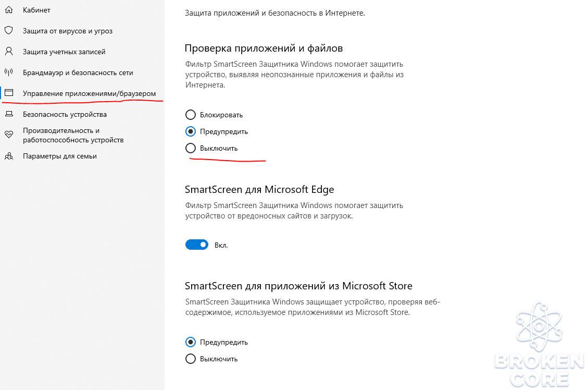Open Брандмауэр и безопасность сети
Image resolution: width=588 pixels, height=390 pixels.
tap(78, 72)
